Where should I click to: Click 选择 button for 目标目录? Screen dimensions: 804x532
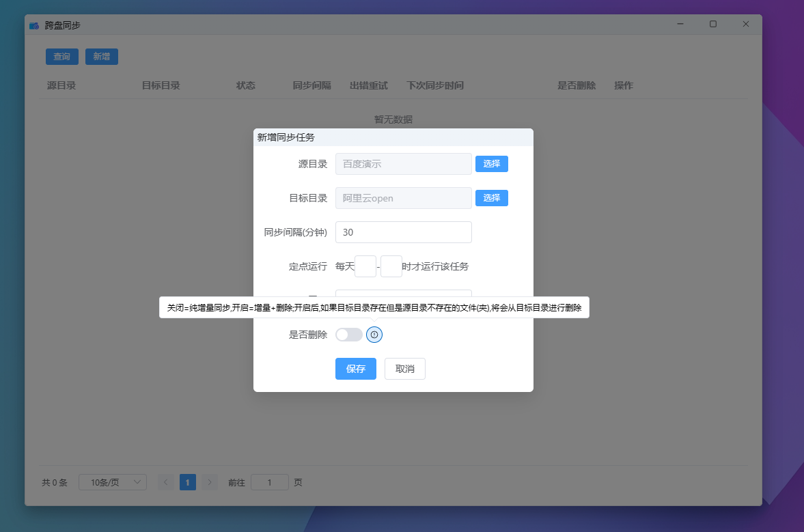coord(491,198)
